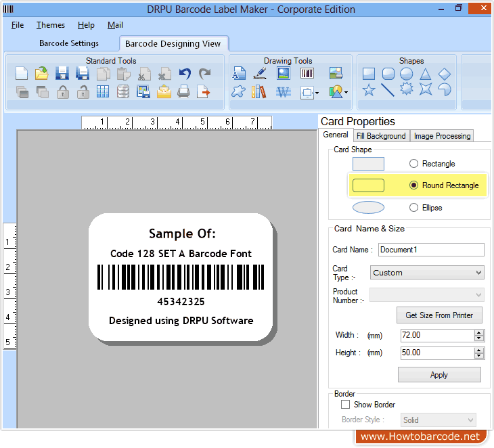The width and height of the screenshot is (494, 448).
Task: Click the barcode on the label canvas
Action: (181, 277)
